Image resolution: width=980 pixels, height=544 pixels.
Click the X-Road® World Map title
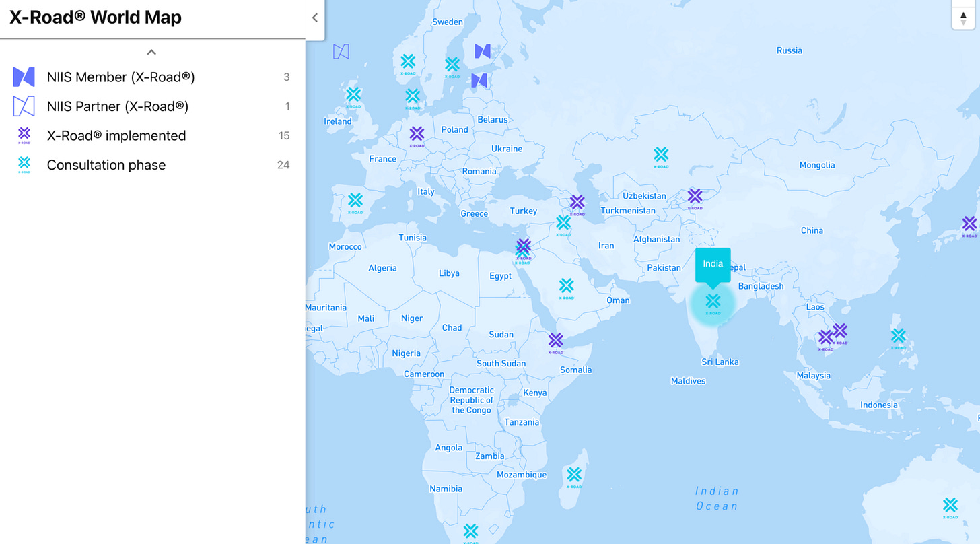96,17
